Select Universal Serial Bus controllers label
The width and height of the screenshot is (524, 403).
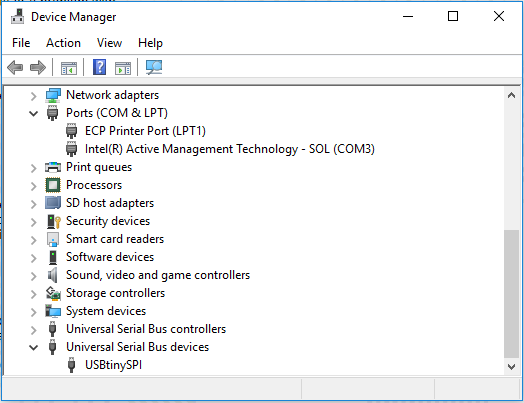pos(146,329)
